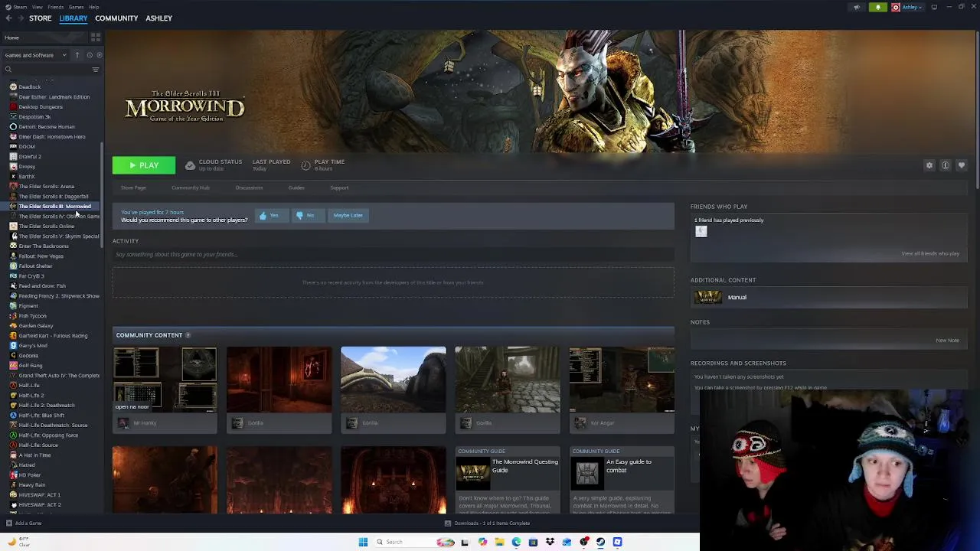The image size is (980, 551).
Task: Open the Store Page link
Action: point(133,187)
